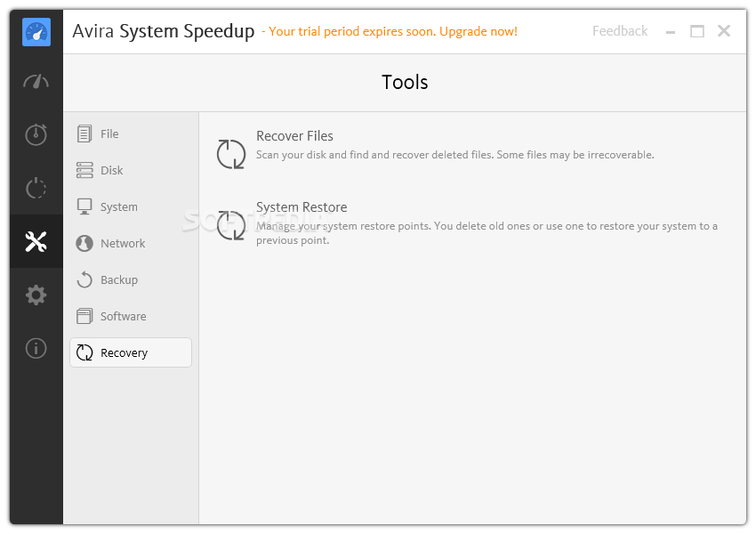Maximize the Avira window
Screen dimensions: 756x534
tap(697, 31)
